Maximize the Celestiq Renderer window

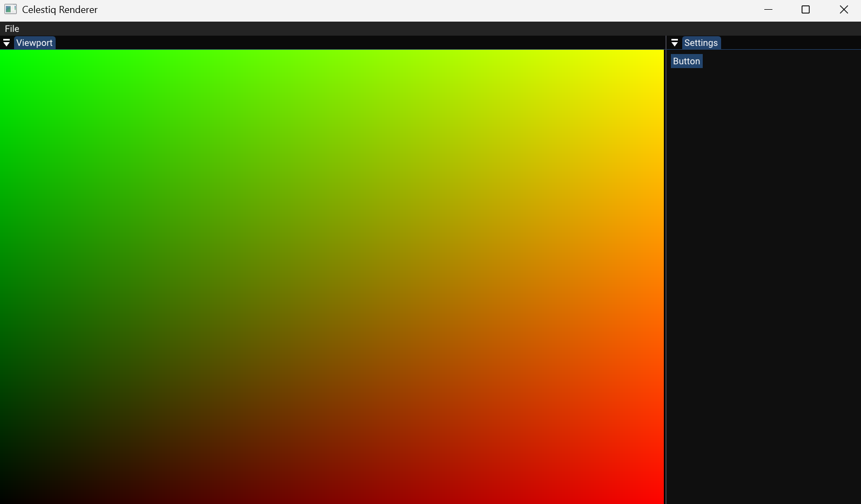pos(805,9)
